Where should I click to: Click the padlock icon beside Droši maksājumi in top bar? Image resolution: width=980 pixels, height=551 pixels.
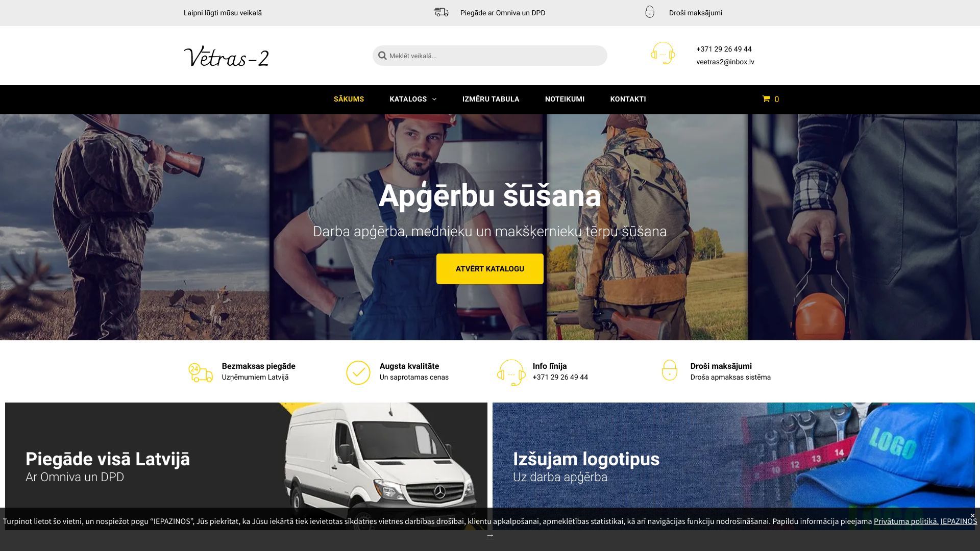pyautogui.click(x=650, y=12)
